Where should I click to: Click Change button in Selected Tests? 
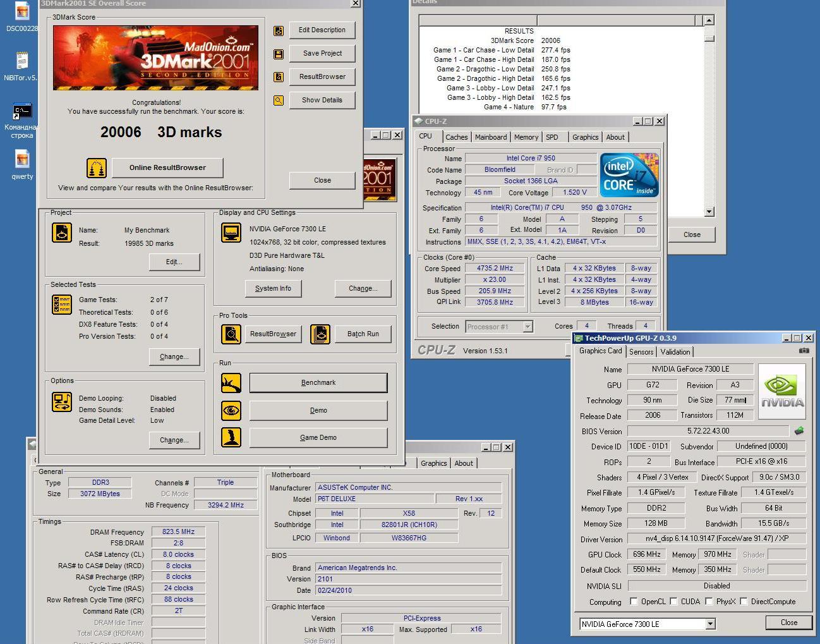click(174, 357)
